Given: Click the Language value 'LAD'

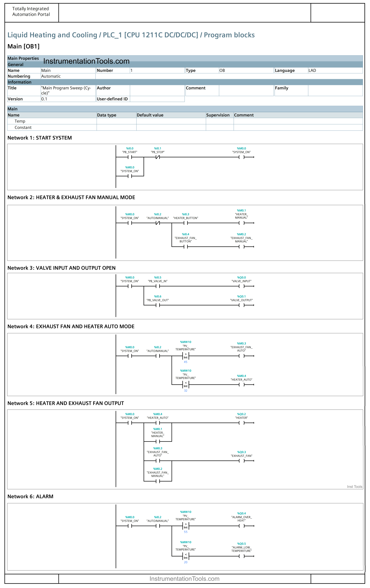Looking at the screenshot, I should 335,70.
